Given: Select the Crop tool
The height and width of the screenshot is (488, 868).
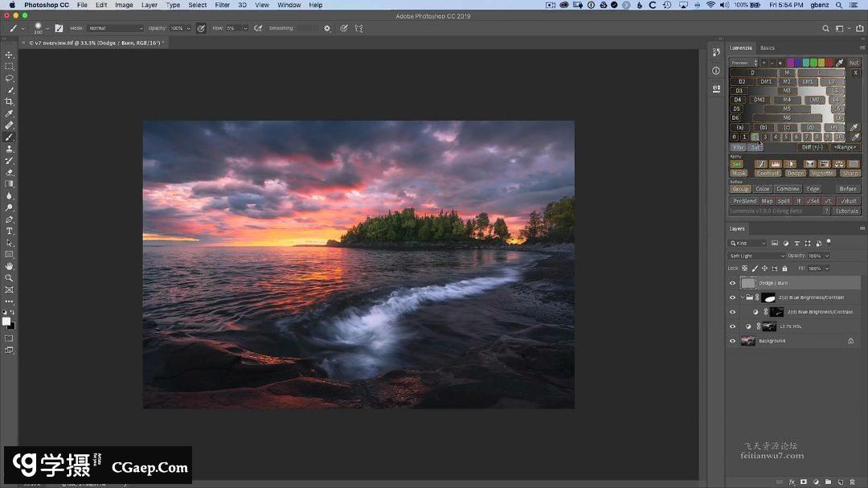Looking at the screenshot, I should pyautogui.click(x=10, y=102).
